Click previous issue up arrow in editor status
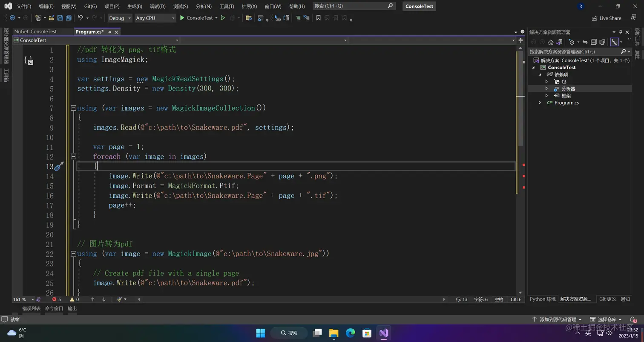 tap(93, 299)
